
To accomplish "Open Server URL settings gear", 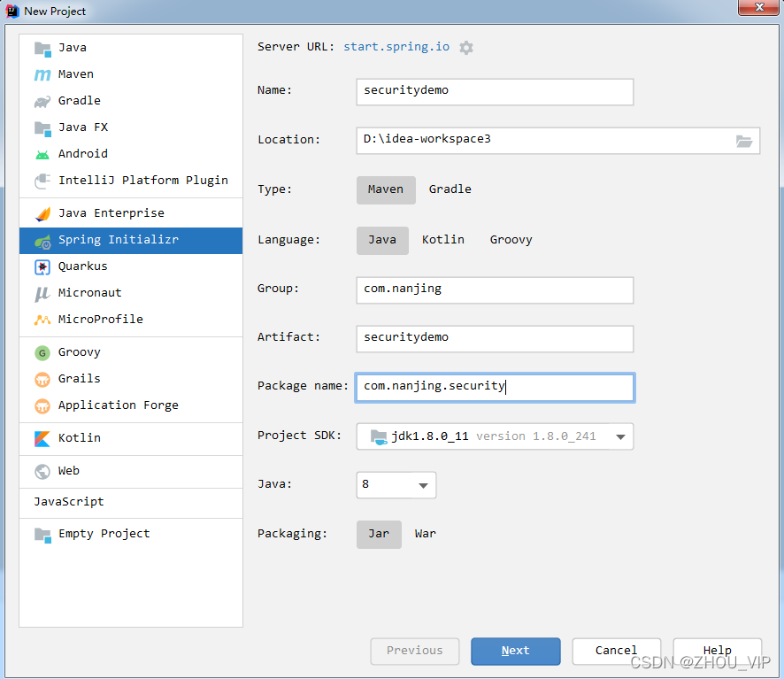I will click(466, 48).
